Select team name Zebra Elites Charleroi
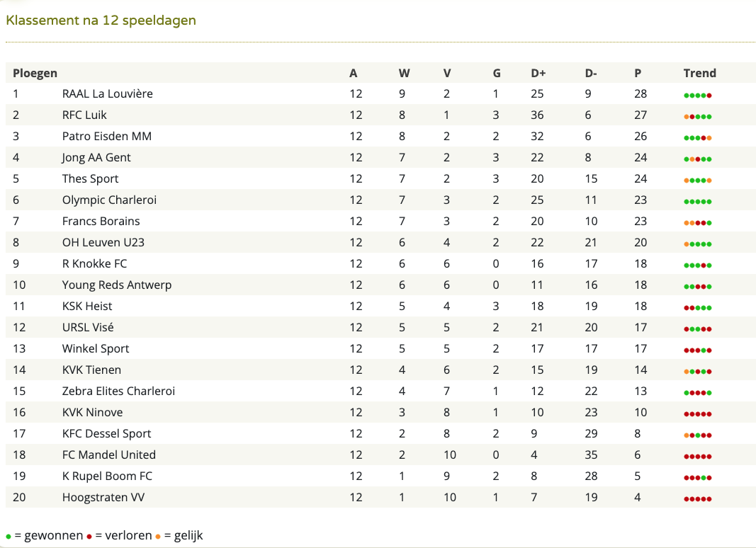Screen dimensions: 756x548 (x=118, y=391)
